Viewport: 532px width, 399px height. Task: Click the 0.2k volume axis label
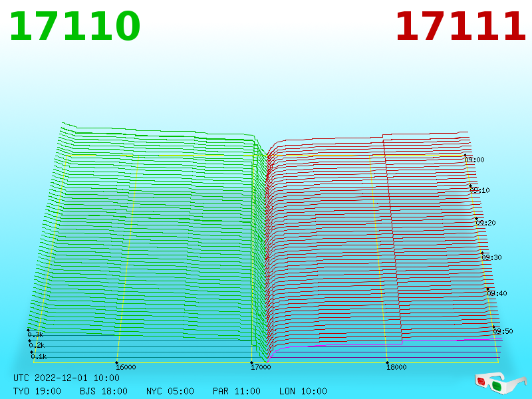[37, 345]
